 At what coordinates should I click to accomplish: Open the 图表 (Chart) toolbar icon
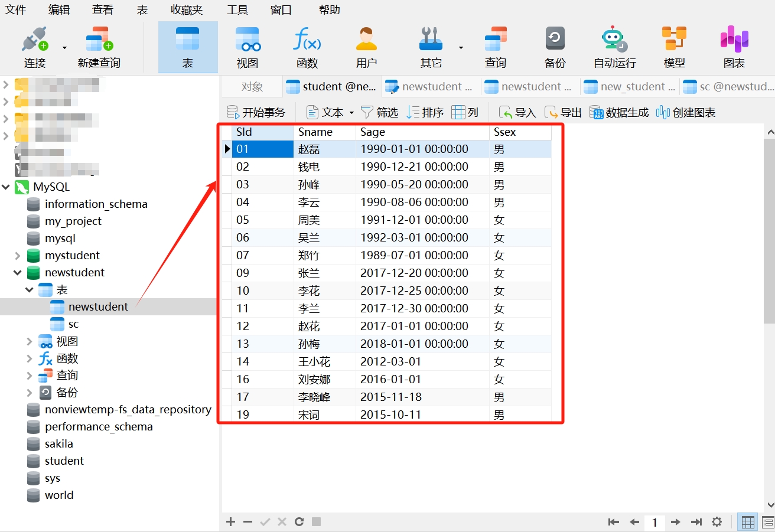pos(734,47)
